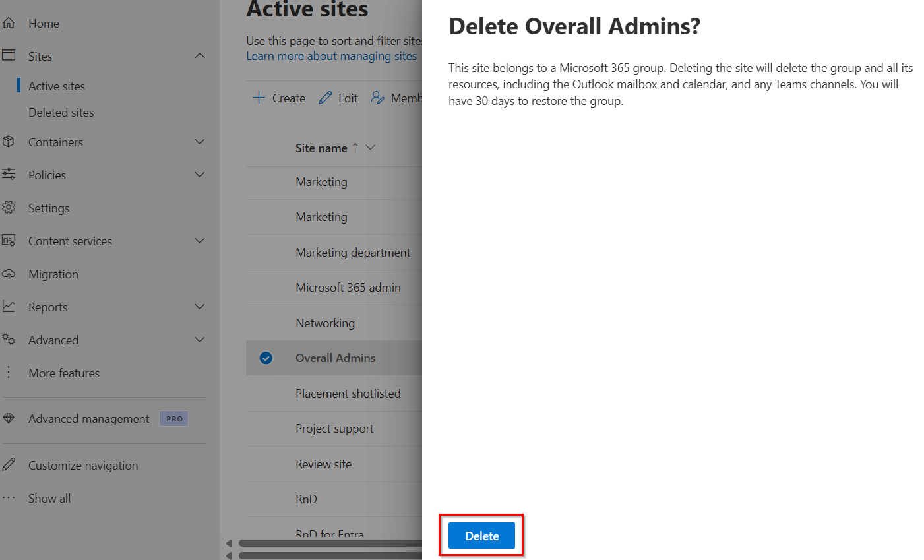Click the Containers icon in the sidebar

pos(9,142)
